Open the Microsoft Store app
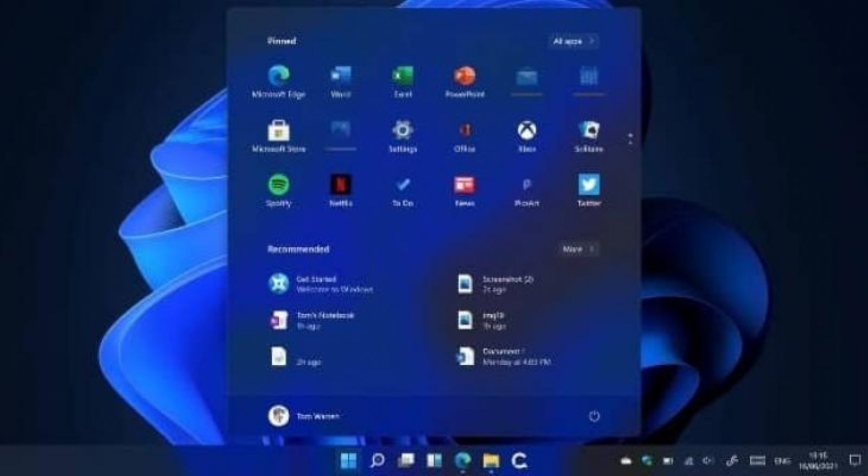 tap(279, 136)
